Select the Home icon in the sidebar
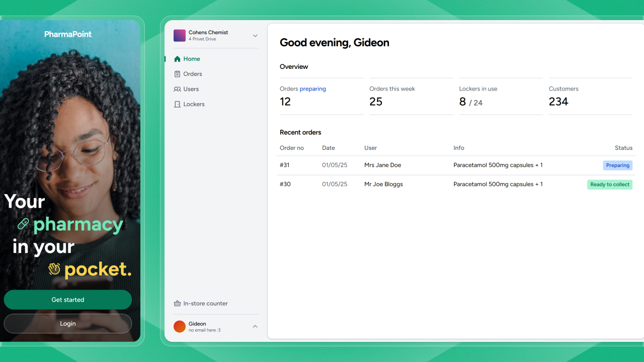 pyautogui.click(x=178, y=59)
